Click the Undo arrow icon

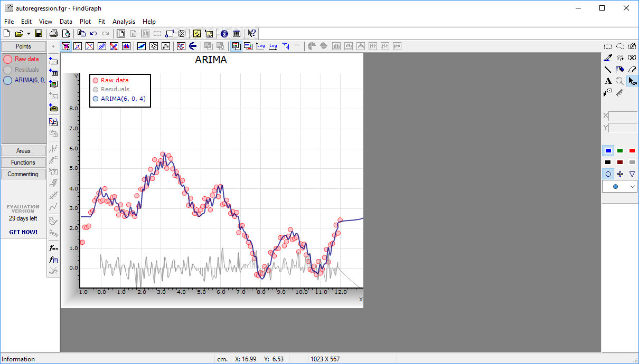(93, 33)
